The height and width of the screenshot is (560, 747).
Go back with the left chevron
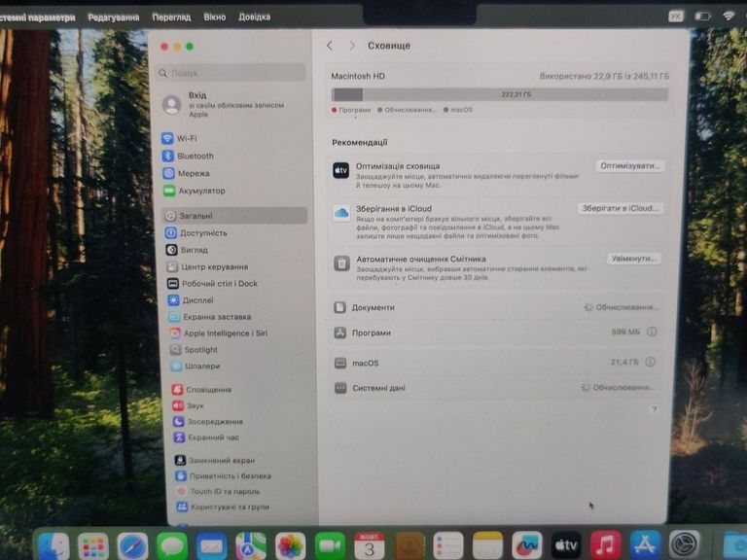pyautogui.click(x=330, y=46)
